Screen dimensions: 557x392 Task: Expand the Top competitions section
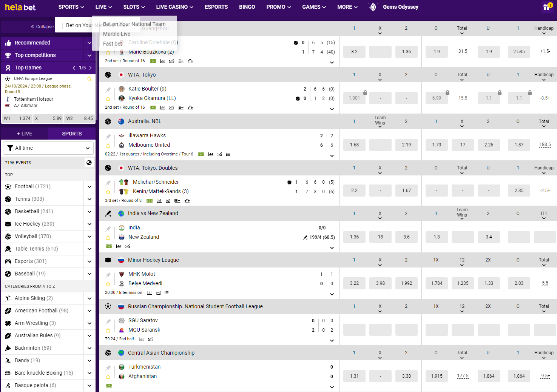pos(89,55)
